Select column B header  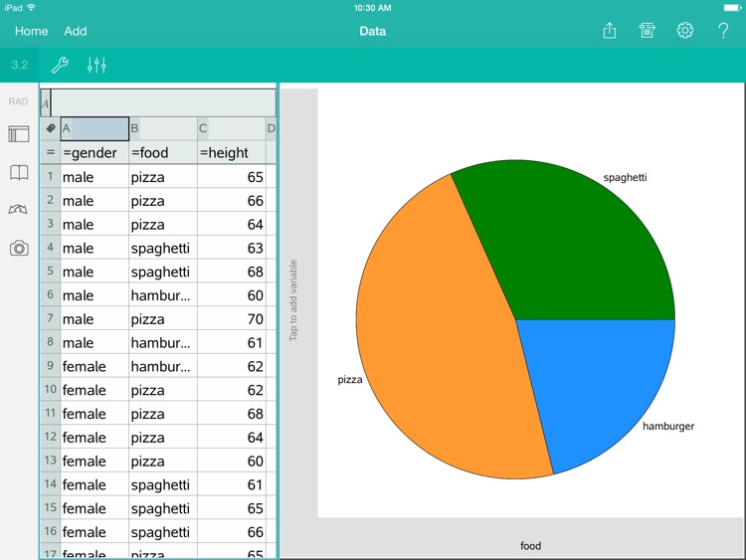tap(163, 128)
